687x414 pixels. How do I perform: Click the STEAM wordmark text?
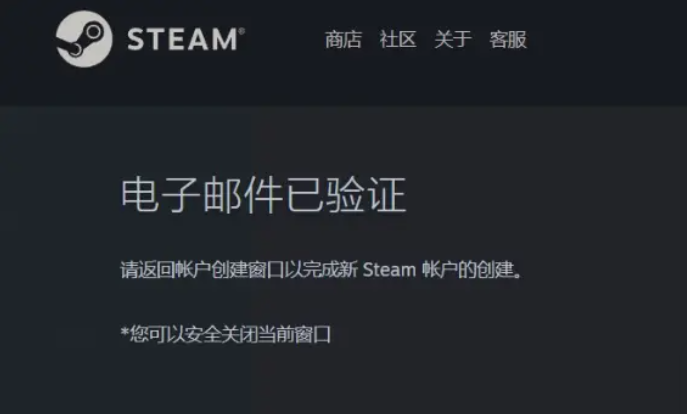click(182, 39)
